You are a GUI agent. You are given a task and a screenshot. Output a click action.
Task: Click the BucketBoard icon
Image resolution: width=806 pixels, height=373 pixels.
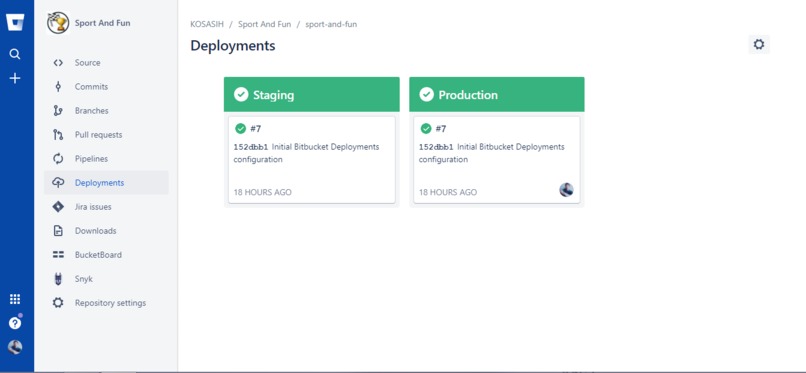point(58,255)
